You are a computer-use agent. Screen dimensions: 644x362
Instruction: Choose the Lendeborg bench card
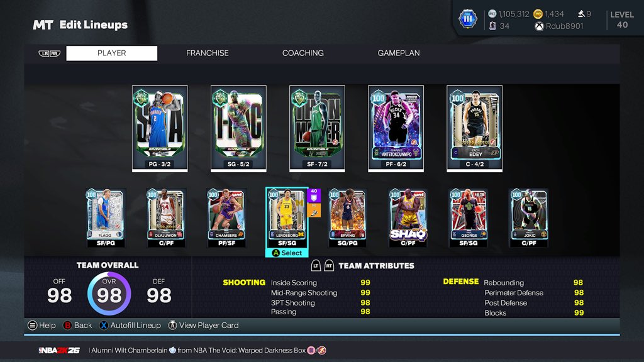click(x=287, y=217)
